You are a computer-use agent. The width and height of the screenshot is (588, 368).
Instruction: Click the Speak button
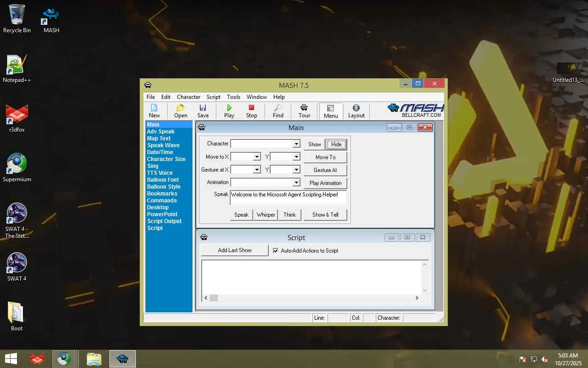tap(242, 215)
